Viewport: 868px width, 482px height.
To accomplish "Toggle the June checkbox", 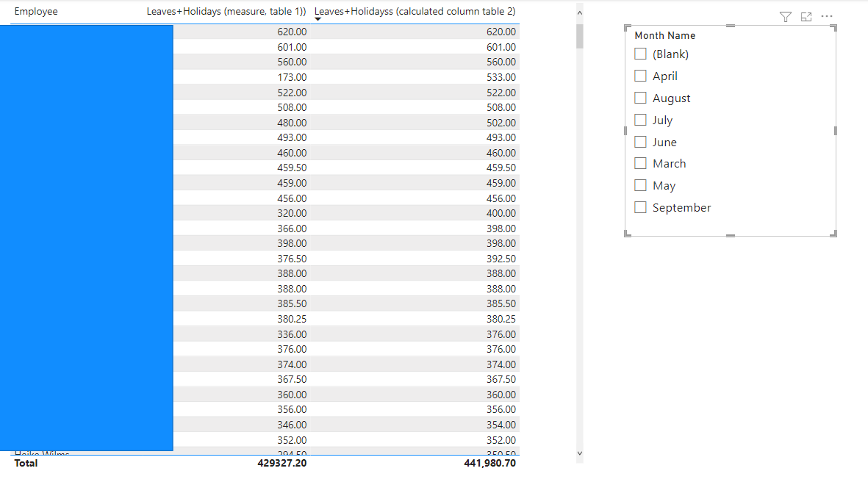I will pyautogui.click(x=640, y=142).
